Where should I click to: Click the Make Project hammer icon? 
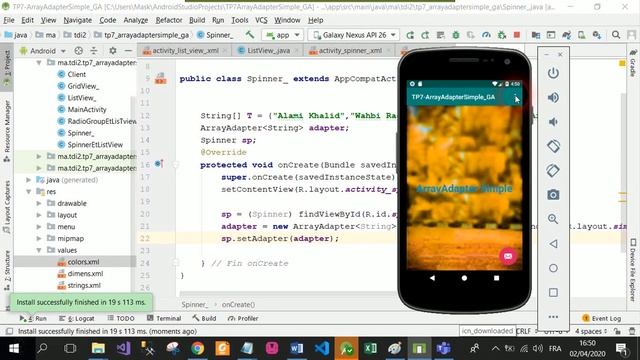(x=250, y=35)
